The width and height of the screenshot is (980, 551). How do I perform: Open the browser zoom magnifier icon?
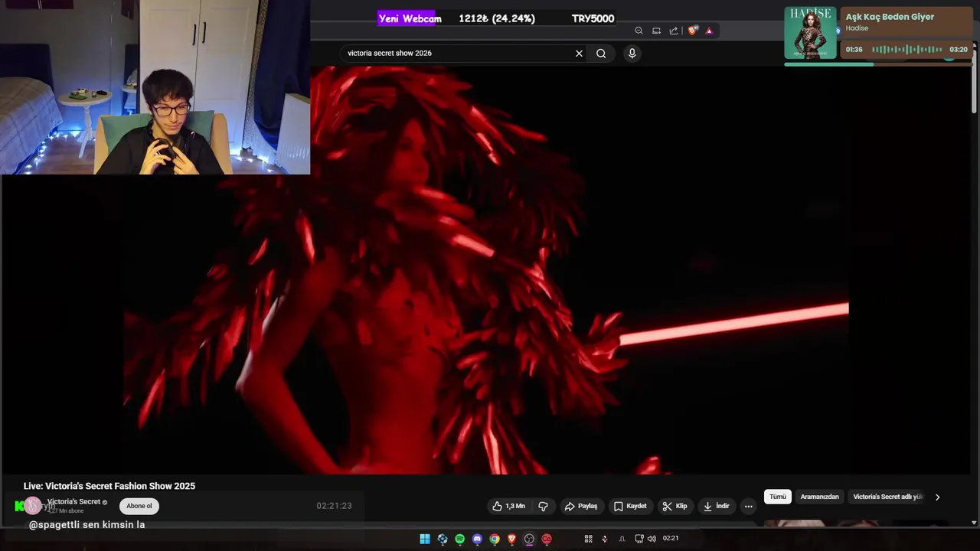pyautogui.click(x=639, y=31)
